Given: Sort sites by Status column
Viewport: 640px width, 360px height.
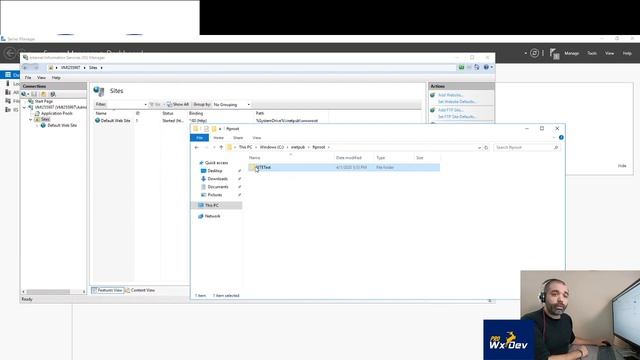Looking at the screenshot, I should 168,113.
